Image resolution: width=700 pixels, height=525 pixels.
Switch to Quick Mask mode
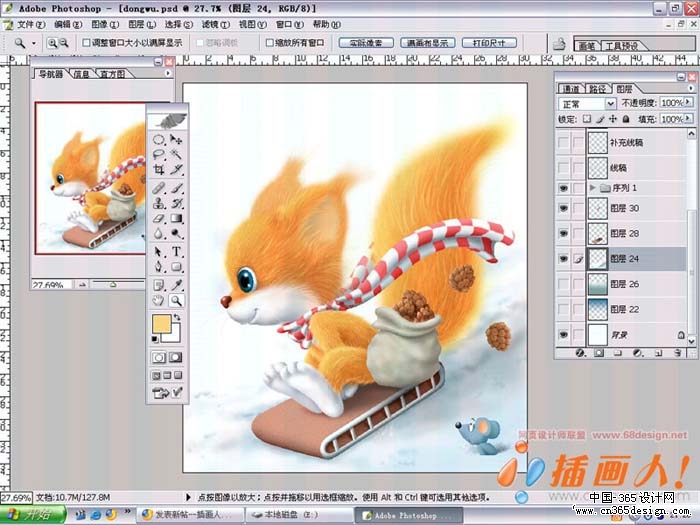pyautogui.click(x=175, y=357)
